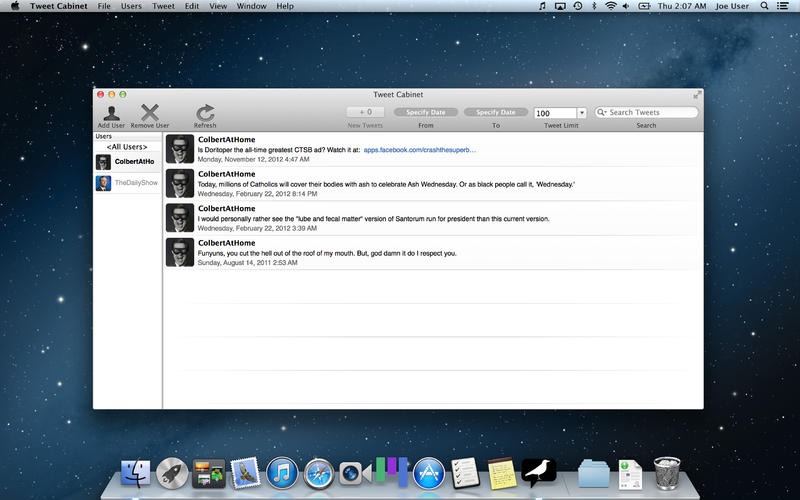Click the Users column header in the sidebar
This screenshot has height=500, width=800.
(127, 136)
